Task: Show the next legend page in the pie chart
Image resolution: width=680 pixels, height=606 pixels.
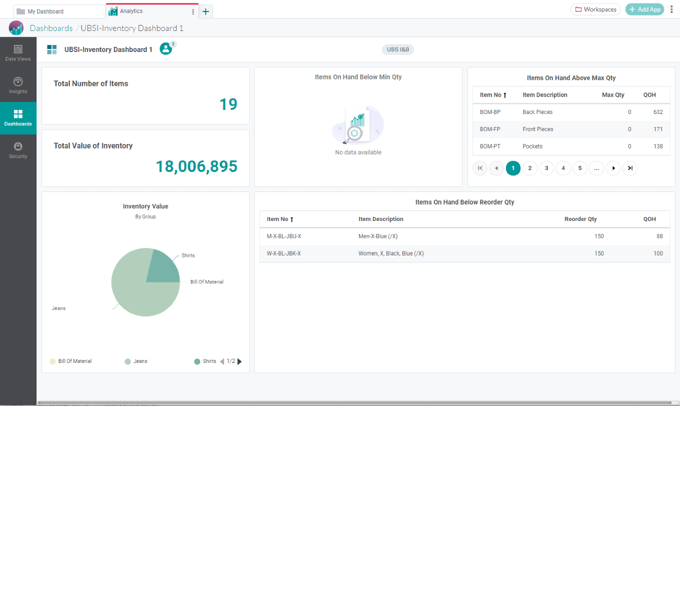Action: (239, 361)
